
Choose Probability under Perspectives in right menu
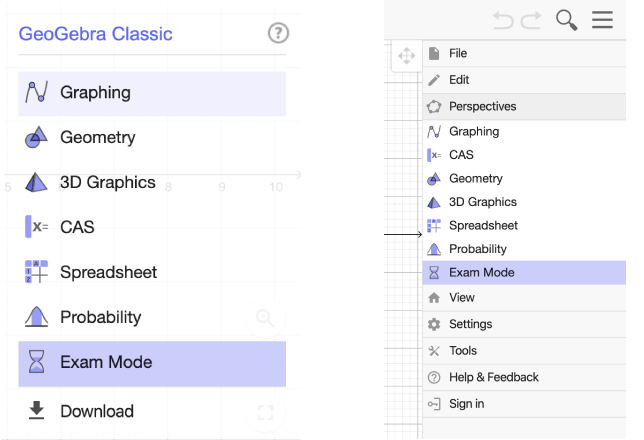pyautogui.click(x=524, y=249)
